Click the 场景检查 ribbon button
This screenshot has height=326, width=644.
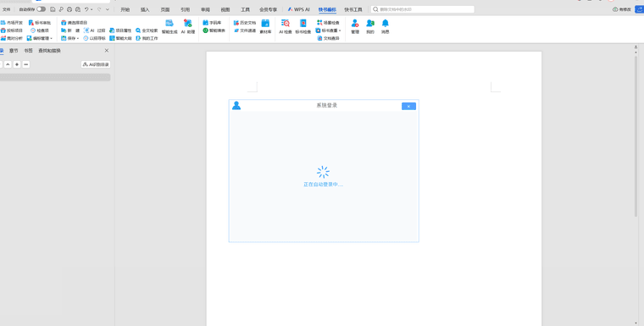pos(328,23)
